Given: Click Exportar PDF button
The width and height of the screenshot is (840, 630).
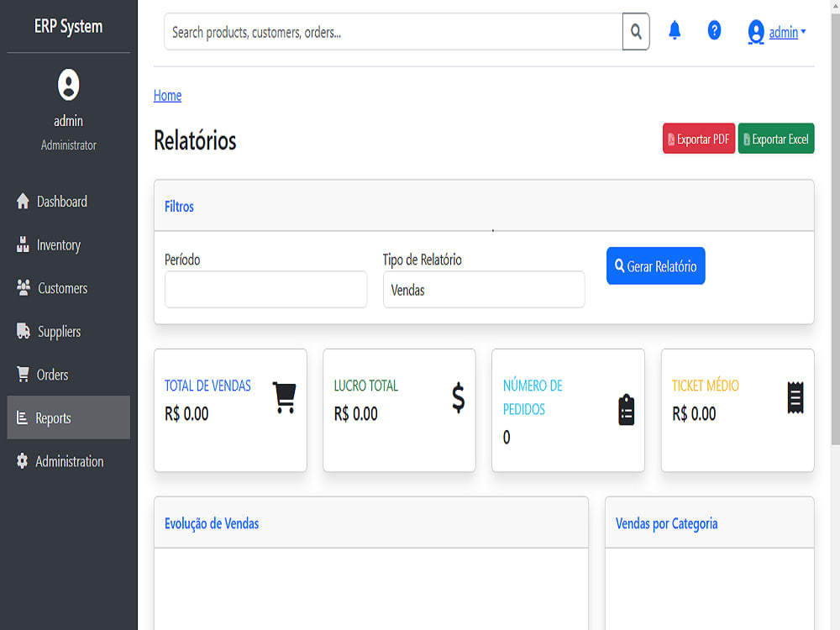Looking at the screenshot, I should coord(699,139).
